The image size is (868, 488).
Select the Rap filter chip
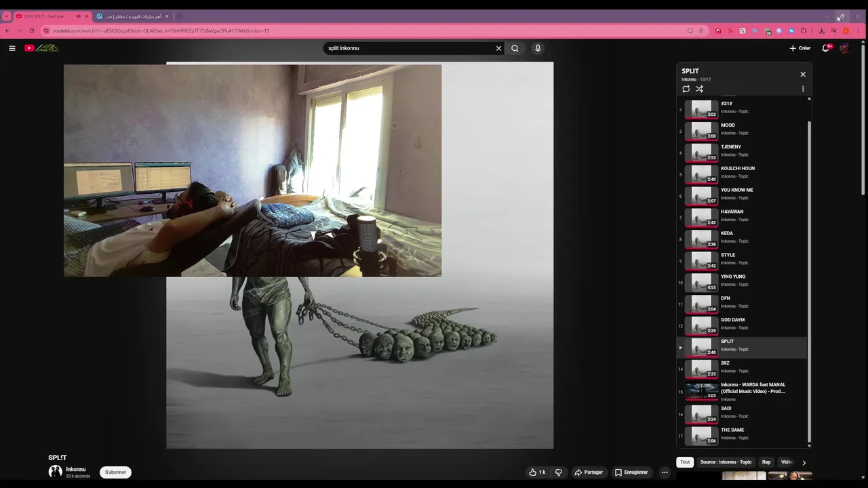click(x=766, y=462)
